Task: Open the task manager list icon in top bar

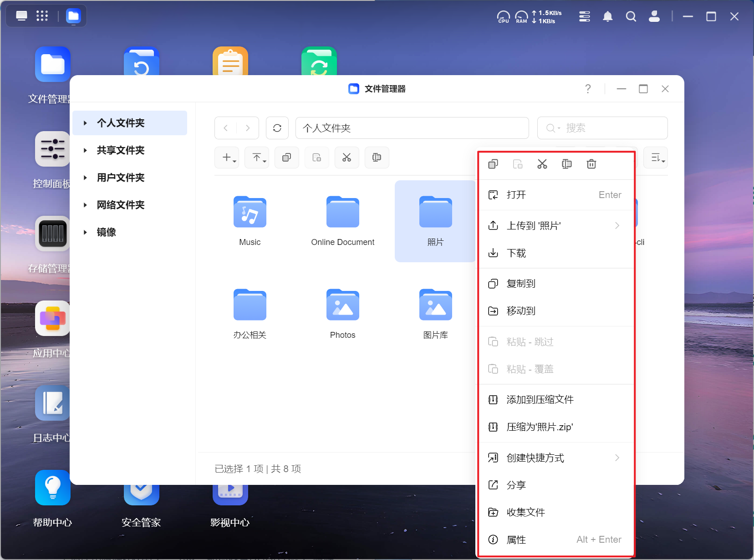Action: 585,17
